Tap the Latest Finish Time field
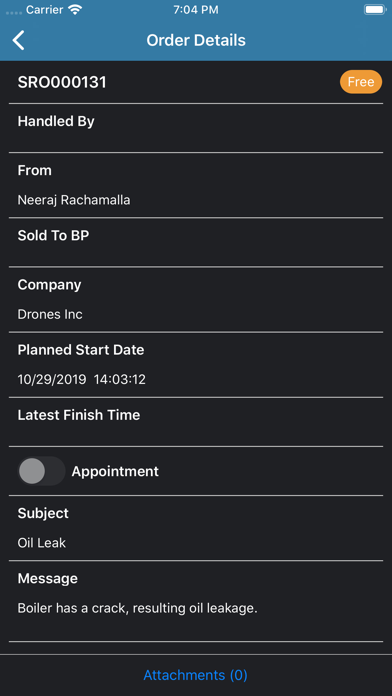Screen dimensions: 392x696 196,422
